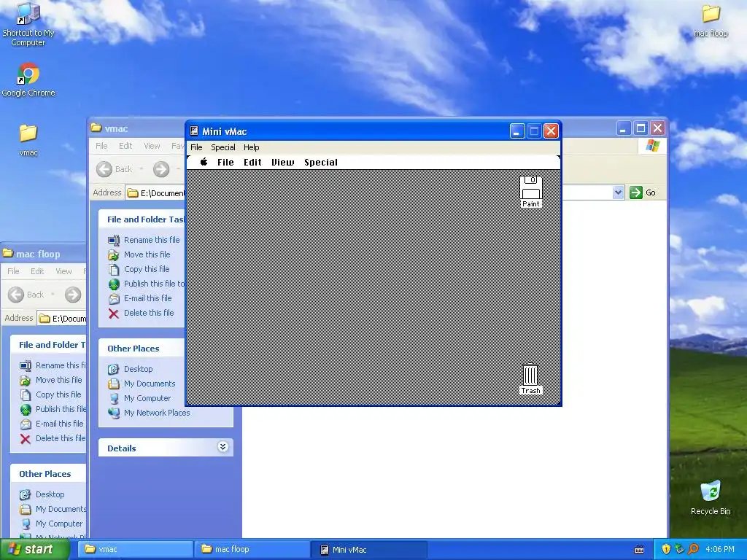The height and width of the screenshot is (560, 747).
Task: Open the Paint floppy disk icon
Action: click(531, 192)
